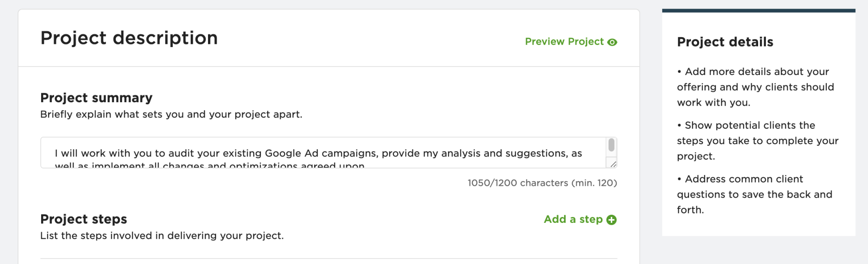868x264 pixels.
Task: Add a step to the project
Action: point(573,220)
